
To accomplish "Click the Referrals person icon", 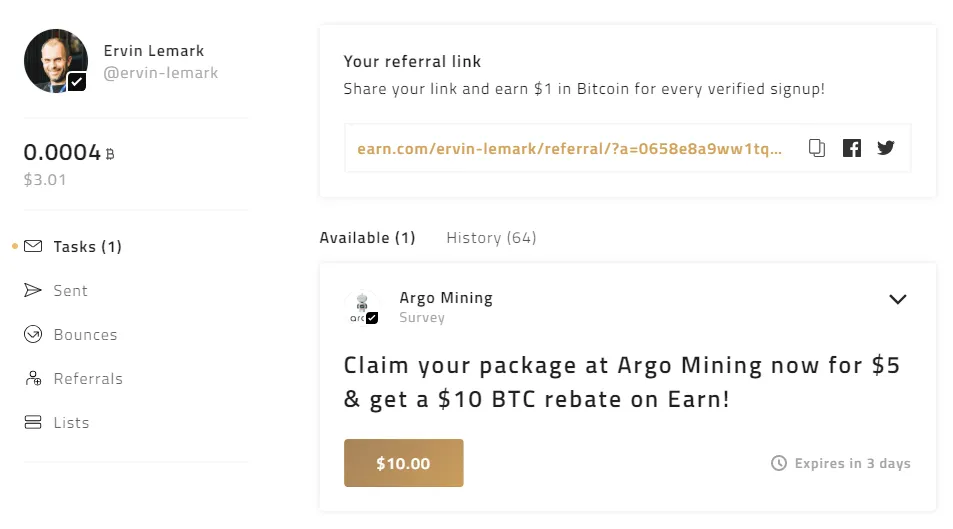I will coord(33,378).
